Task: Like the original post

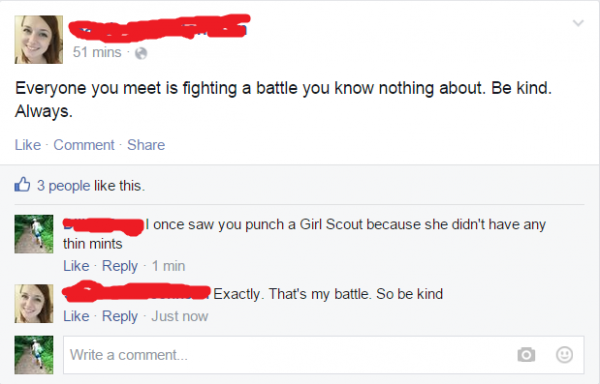Action: [28, 145]
